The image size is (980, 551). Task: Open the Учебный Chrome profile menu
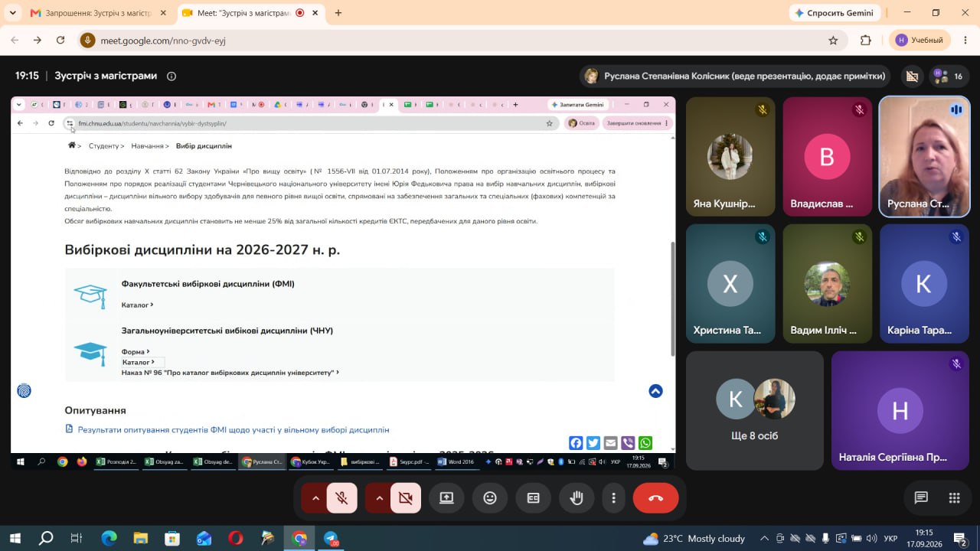tap(920, 41)
